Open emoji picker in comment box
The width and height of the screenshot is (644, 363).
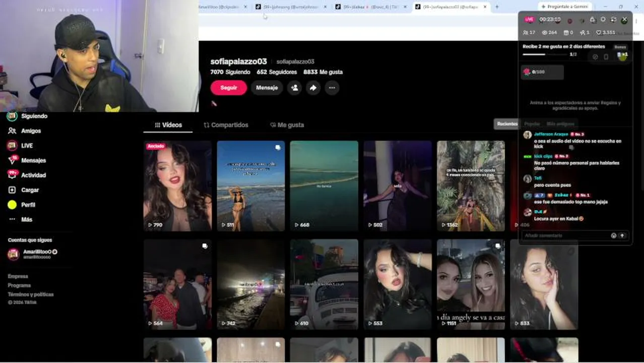click(613, 235)
